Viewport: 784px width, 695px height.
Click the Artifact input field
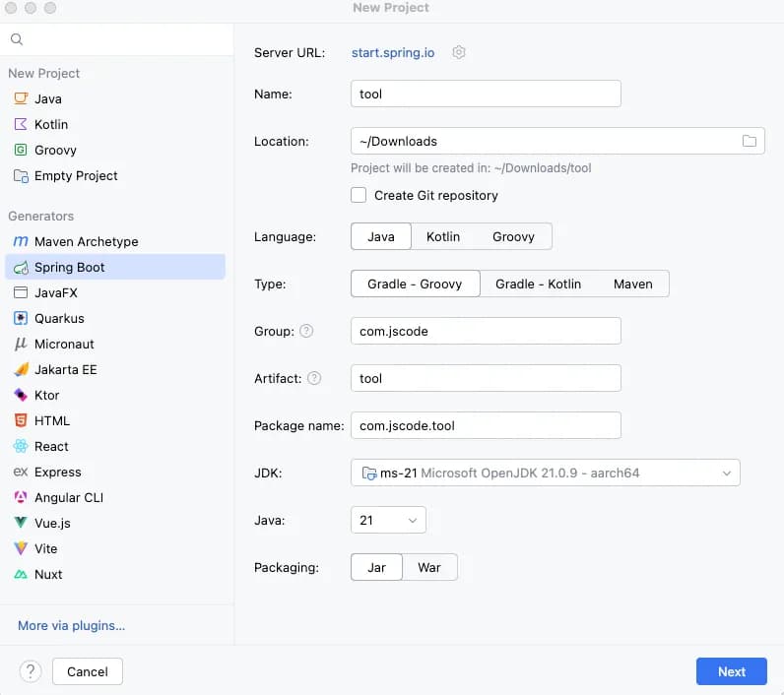click(486, 378)
